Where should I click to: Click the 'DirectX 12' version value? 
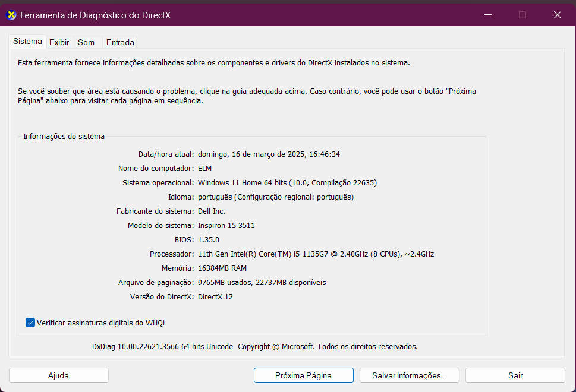(215, 297)
